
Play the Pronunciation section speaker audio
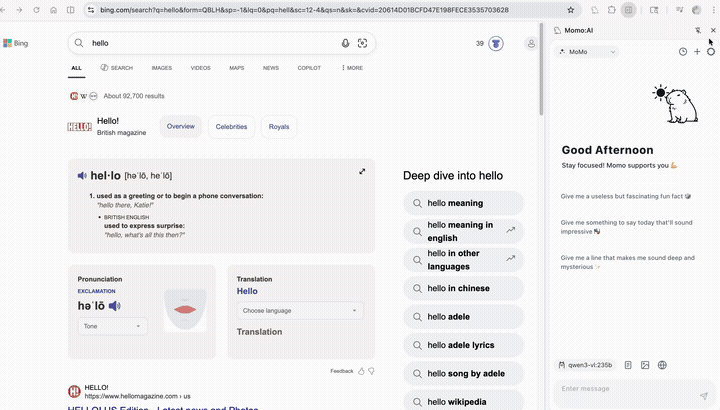[115, 306]
